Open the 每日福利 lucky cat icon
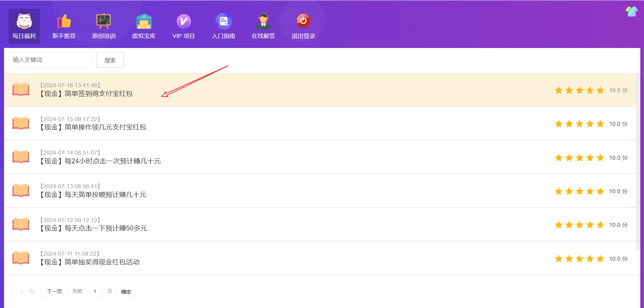 click(24, 21)
